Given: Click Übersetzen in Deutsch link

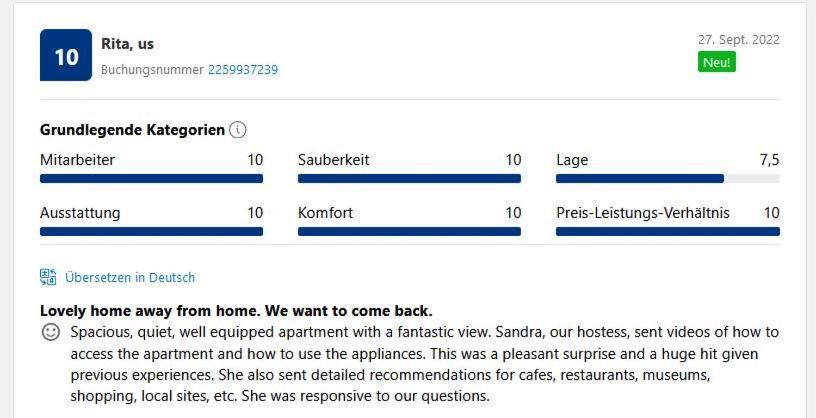Looking at the screenshot, I should 130,277.
